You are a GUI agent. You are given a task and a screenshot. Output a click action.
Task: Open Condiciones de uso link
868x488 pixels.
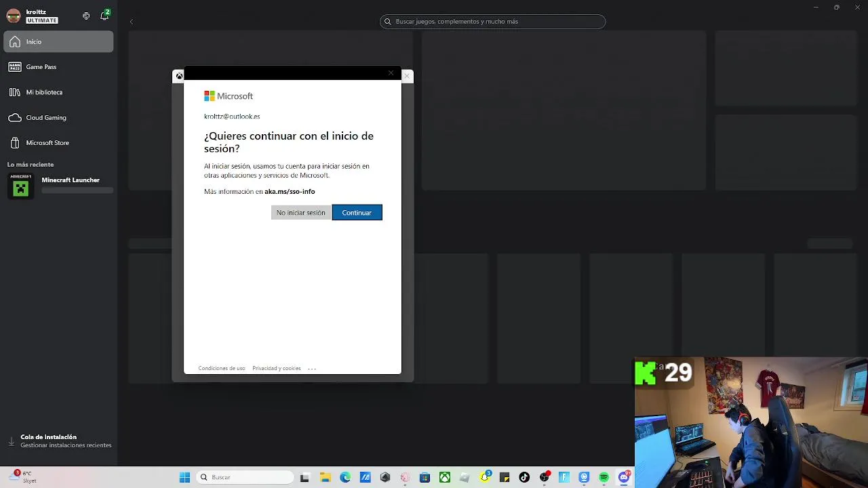[222, 369]
